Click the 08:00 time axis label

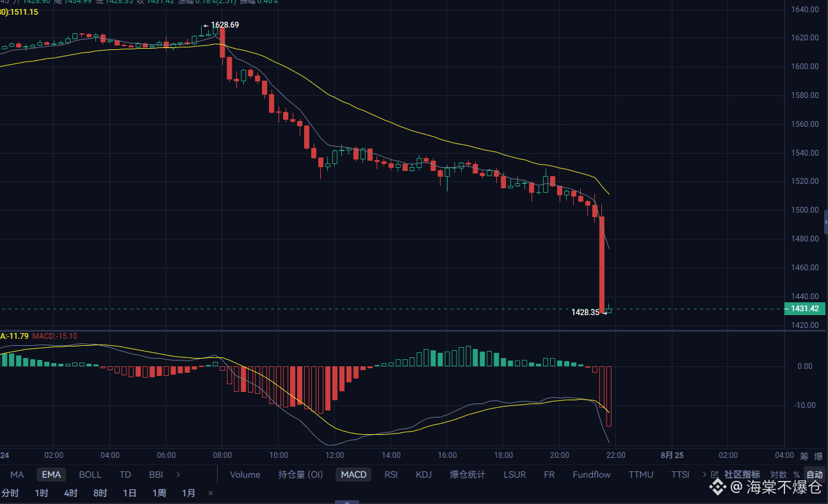pos(222,455)
